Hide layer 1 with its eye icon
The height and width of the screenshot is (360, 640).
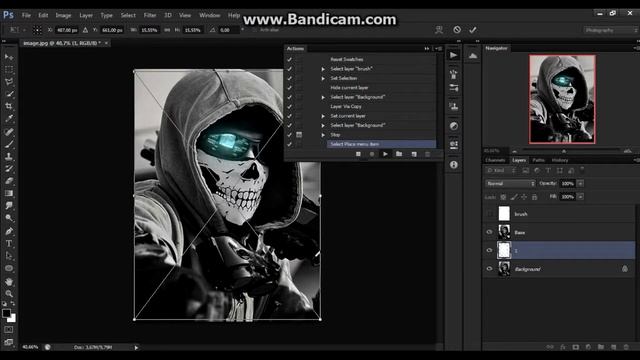[489, 250]
